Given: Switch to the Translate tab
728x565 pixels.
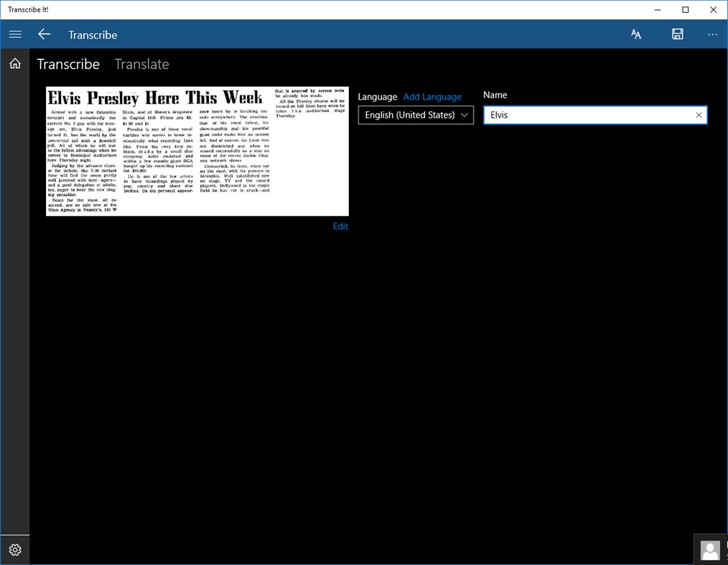Looking at the screenshot, I should pyautogui.click(x=141, y=64).
